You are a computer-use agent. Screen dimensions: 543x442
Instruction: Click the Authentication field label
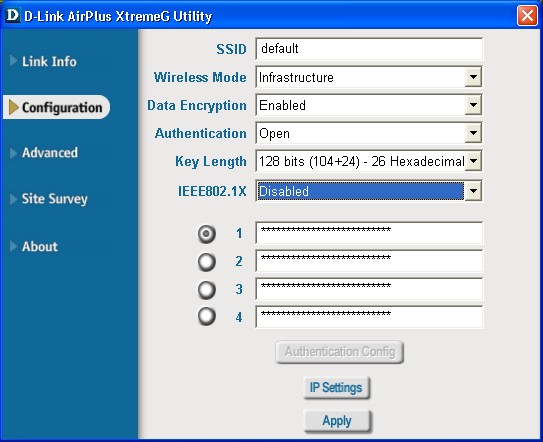coord(201,133)
